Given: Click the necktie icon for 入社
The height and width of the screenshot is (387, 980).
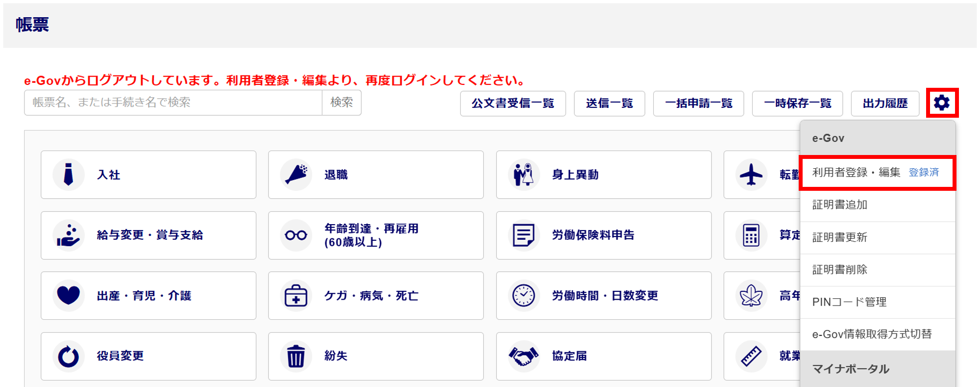Looking at the screenshot, I should pyautogui.click(x=69, y=175).
